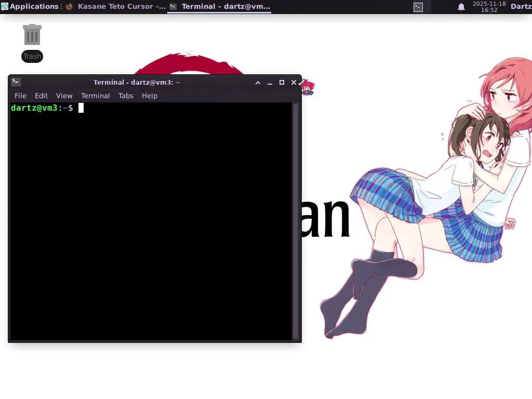Viewport: 532px width, 399px height.
Task: Maximize the terminal window
Action: (282, 83)
